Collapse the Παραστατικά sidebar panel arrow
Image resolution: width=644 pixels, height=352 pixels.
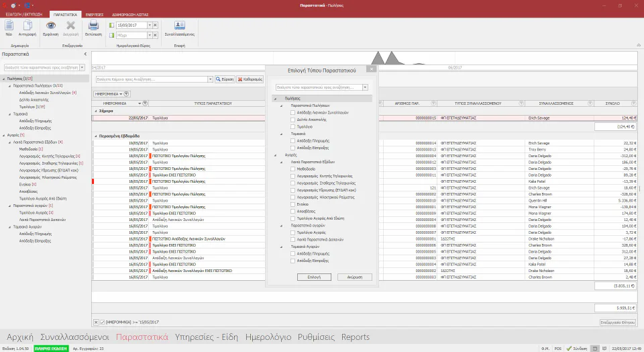(x=85, y=54)
